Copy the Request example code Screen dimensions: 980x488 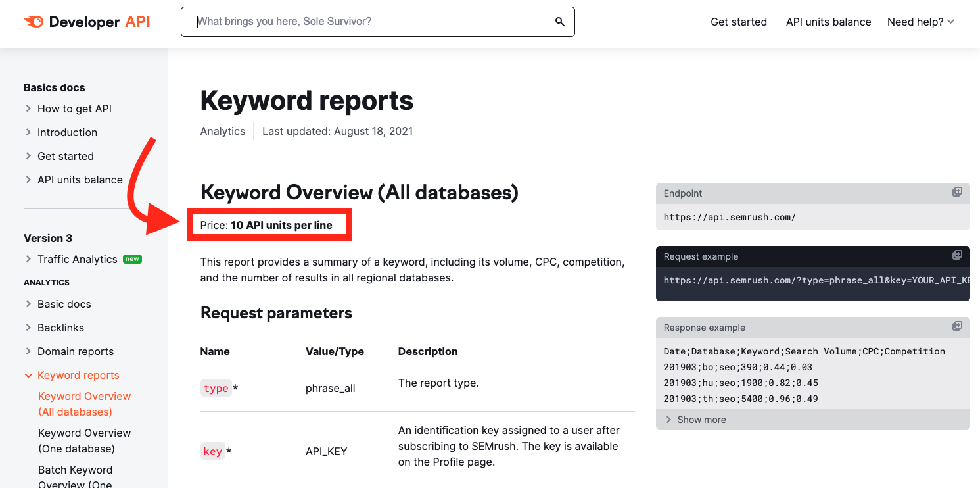[957, 255]
